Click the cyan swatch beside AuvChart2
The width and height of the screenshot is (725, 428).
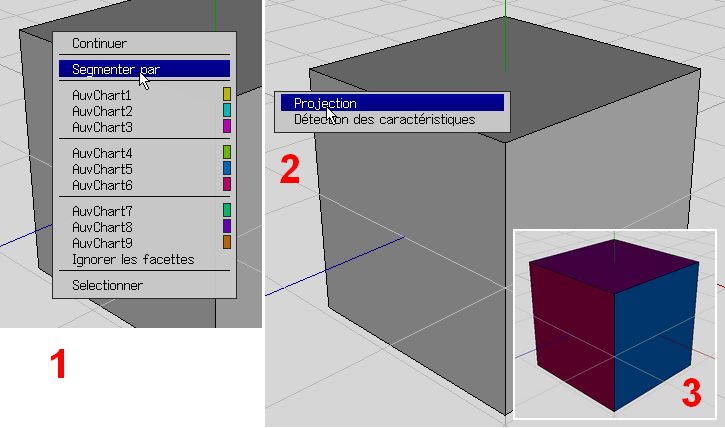[x=227, y=110]
